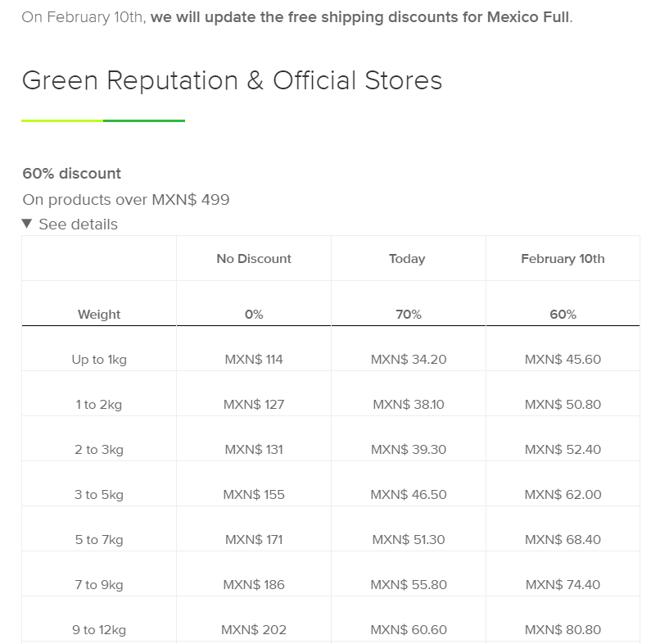Collapse the See details disclosure triangle
Screen dimensions: 660x644
pyautogui.click(x=27, y=224)
